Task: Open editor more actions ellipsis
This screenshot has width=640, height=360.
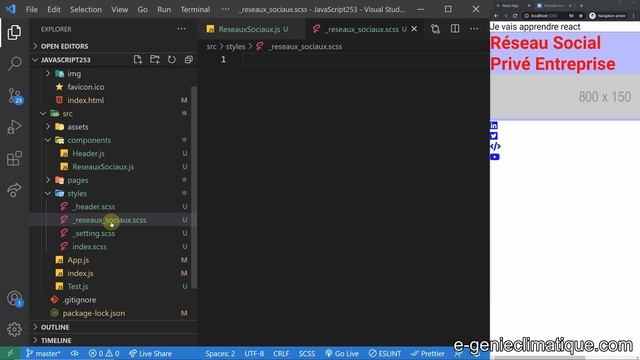Action: click(474, 29)
